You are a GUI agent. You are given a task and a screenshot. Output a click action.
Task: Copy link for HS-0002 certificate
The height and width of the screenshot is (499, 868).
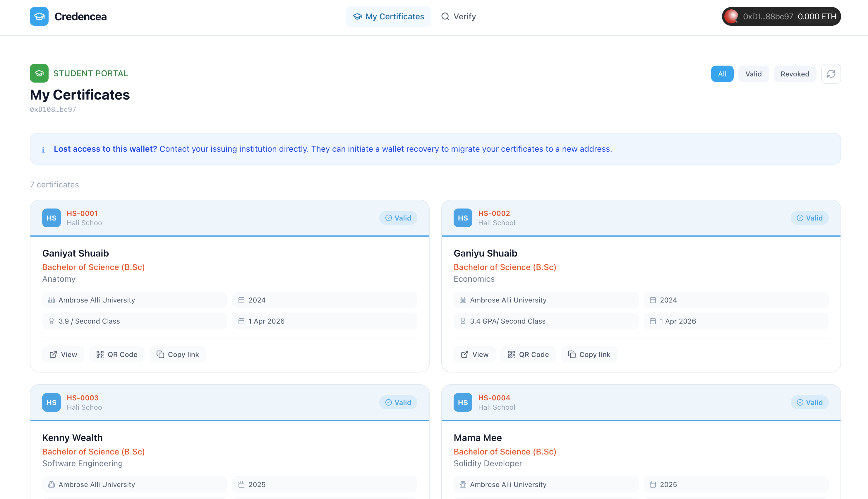(x=589, y=354)
